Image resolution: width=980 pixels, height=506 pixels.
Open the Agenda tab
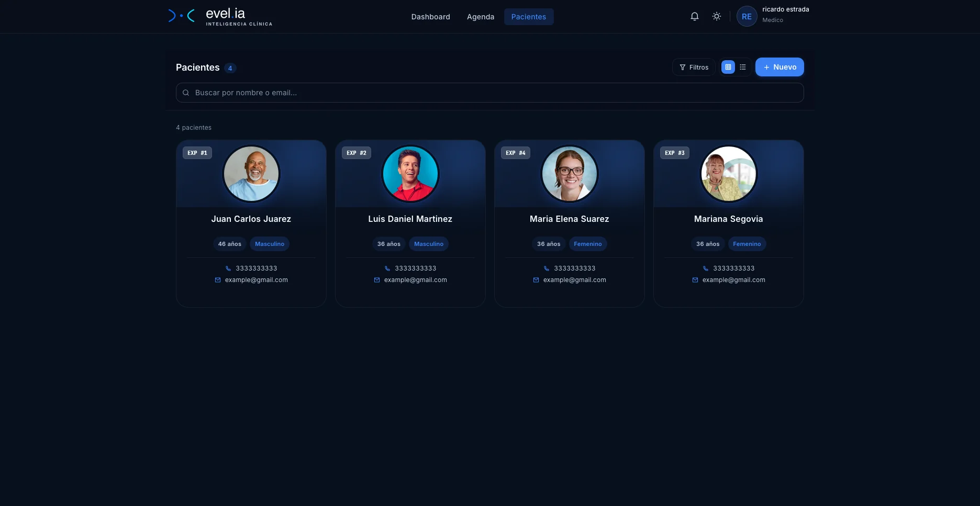[x=481, y=17]
